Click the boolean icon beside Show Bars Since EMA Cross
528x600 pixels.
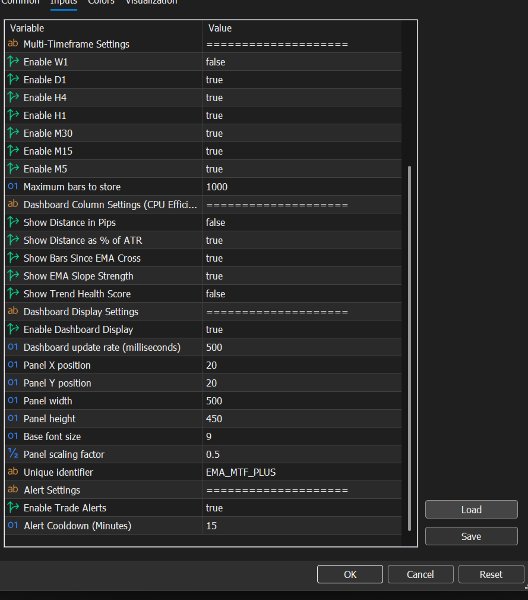point(13,258)
